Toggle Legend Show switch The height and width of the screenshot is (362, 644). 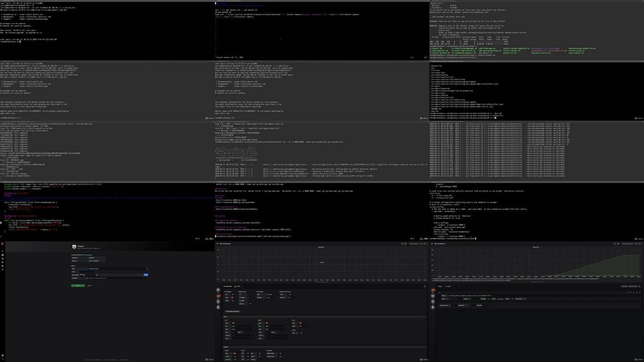[x=235, y=353]
